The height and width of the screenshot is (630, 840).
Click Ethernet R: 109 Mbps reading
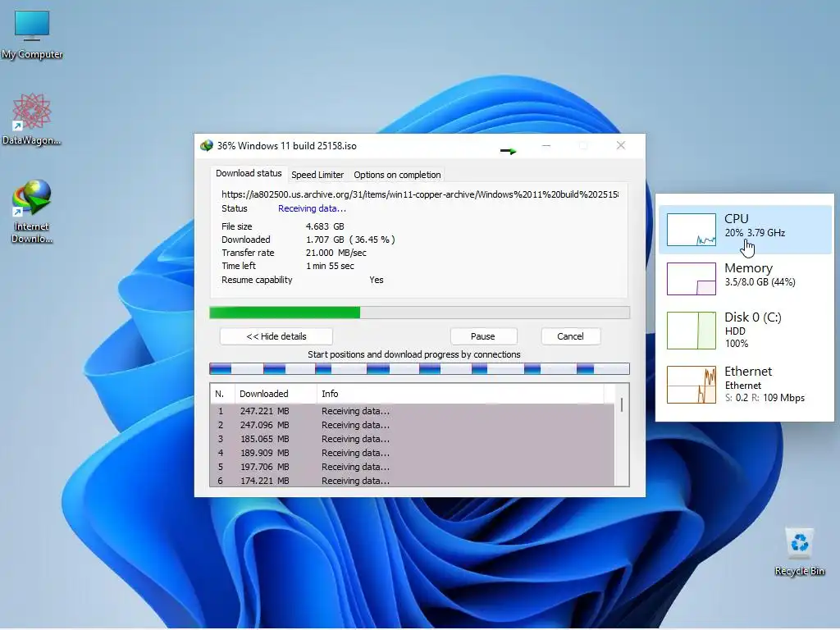tap(778, 398)
